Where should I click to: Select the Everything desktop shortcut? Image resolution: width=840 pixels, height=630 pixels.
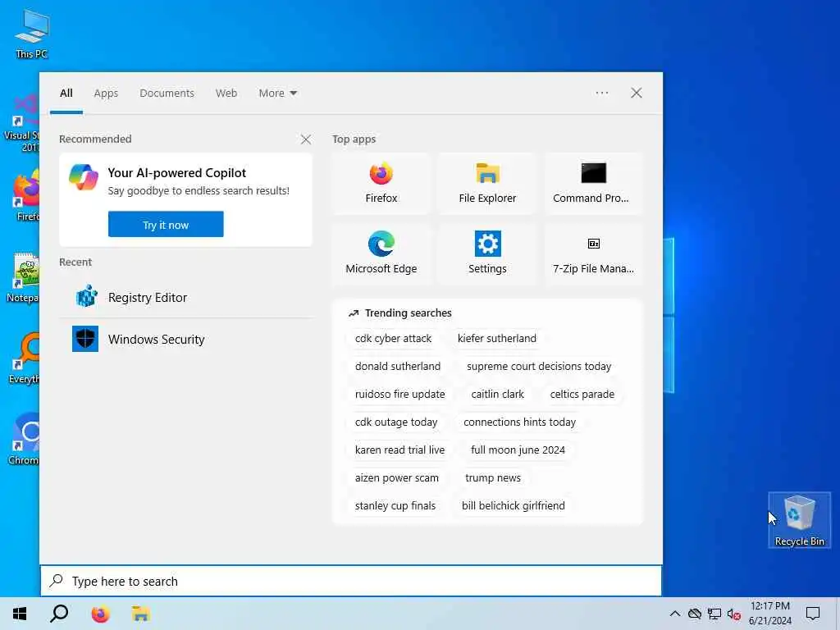pyautogui.click(x=24, y=358)
